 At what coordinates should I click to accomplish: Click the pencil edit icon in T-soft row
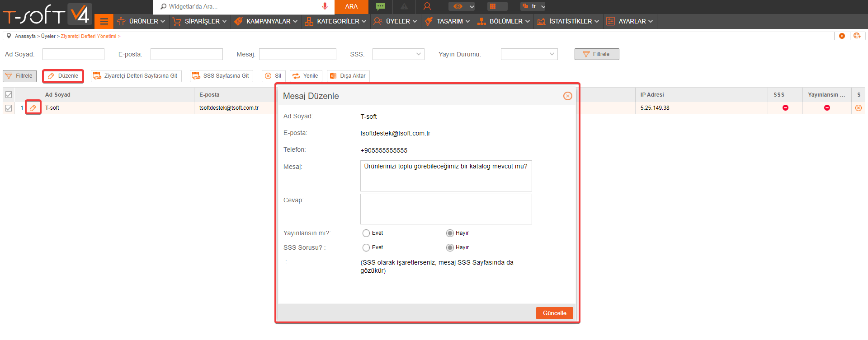coord(33,107)
